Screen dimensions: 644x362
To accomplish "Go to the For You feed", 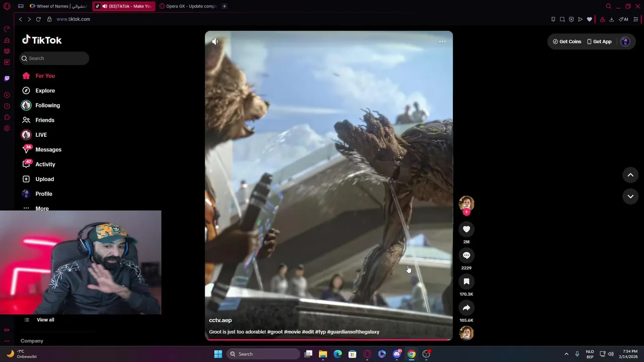I will pyautogui.click(x=38, y=76).
